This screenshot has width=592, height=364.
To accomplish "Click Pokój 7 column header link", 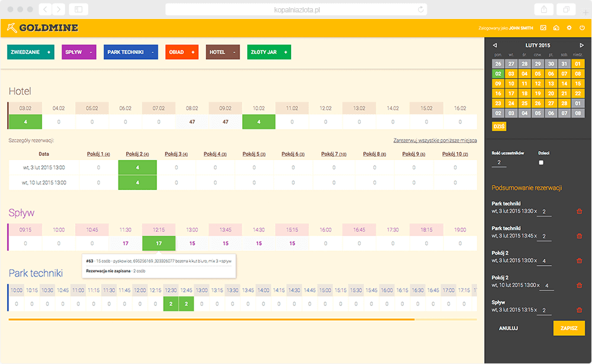I will 334,154.
